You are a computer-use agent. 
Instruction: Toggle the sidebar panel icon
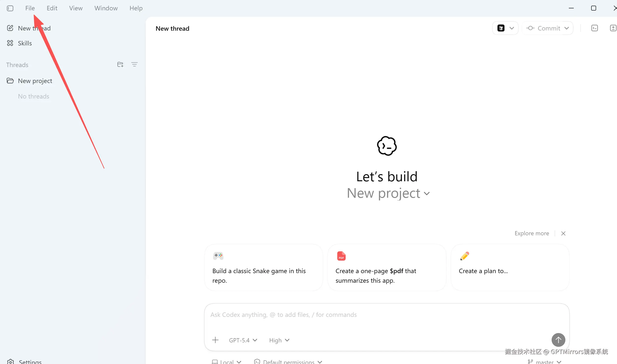pos(10,8)
